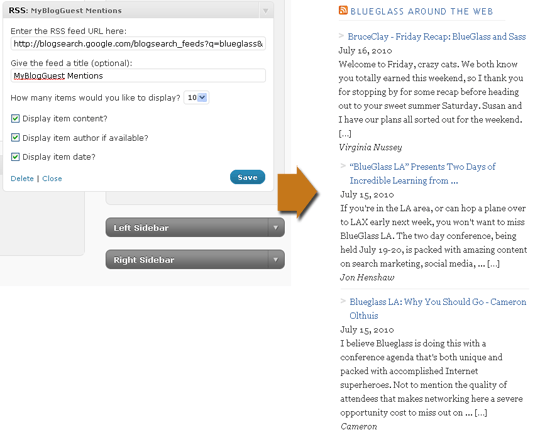Collapse the RSS widget header arrow

tap(266, 11)
